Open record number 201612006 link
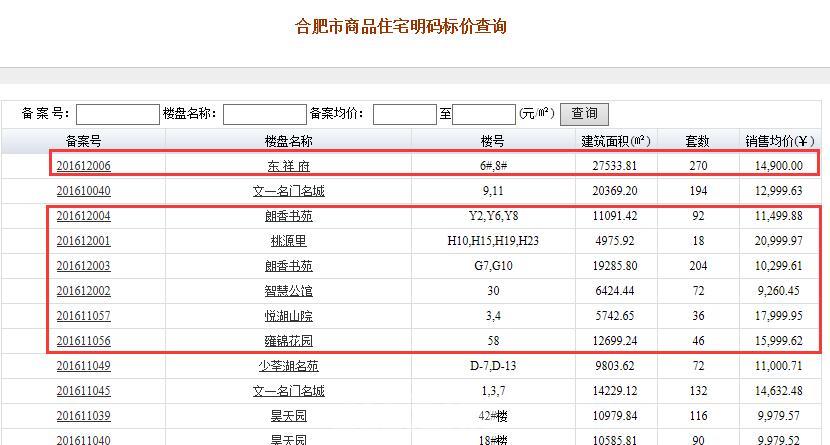 83,166
